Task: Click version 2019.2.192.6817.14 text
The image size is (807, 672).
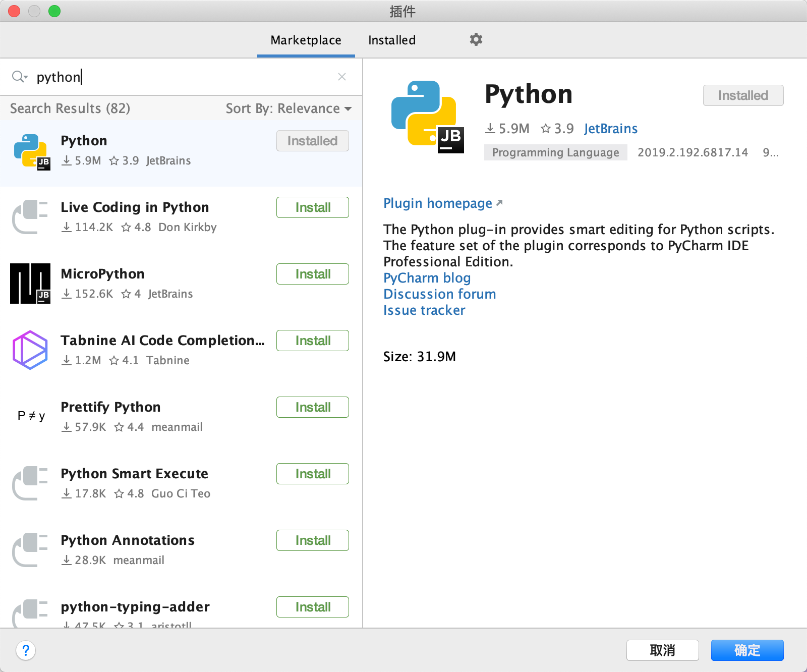Action: (693, 152)
